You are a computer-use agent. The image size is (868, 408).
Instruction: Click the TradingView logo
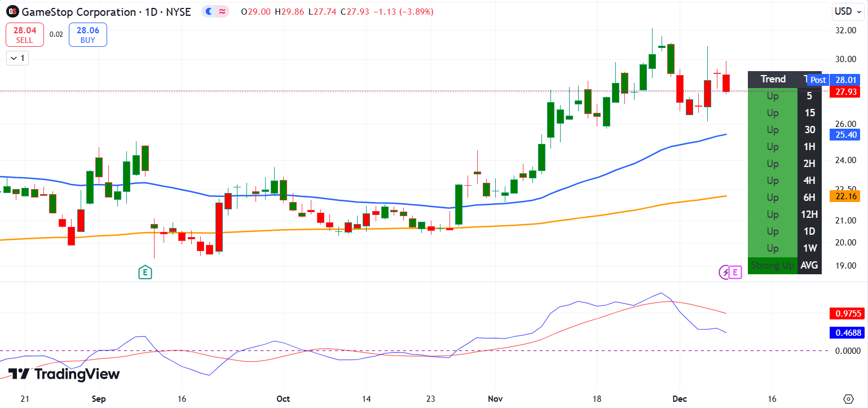64,374
